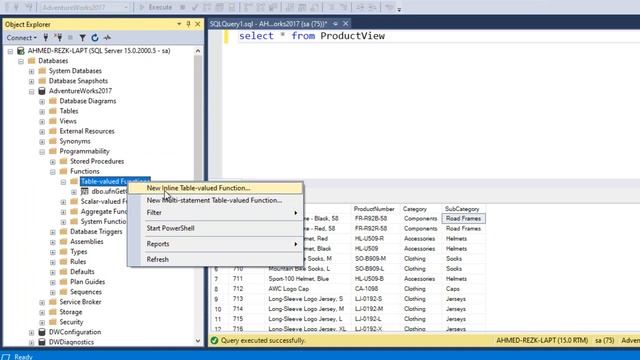Choose Refresh from the context menu
640x360 pixels.
[216, 260]
